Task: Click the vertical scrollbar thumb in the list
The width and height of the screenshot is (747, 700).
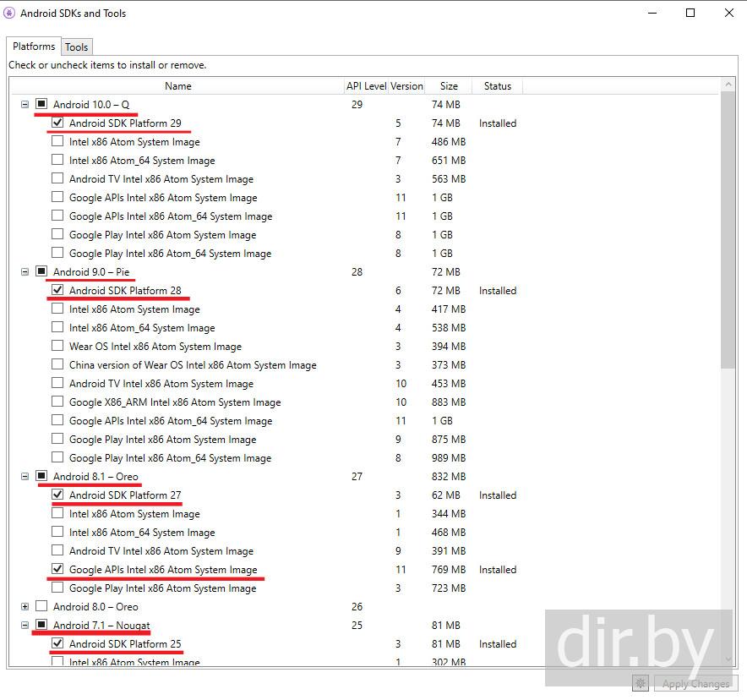Action: pyautogui.click(x=728, y=228)
